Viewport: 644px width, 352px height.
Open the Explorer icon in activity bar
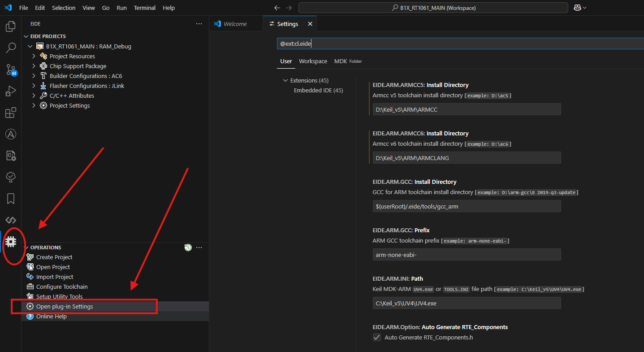(11, 26)
